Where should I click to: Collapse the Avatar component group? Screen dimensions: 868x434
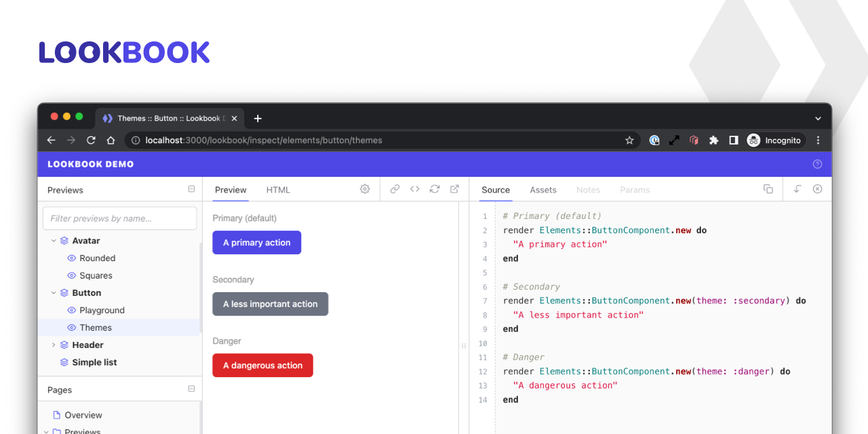pos(54,241)
